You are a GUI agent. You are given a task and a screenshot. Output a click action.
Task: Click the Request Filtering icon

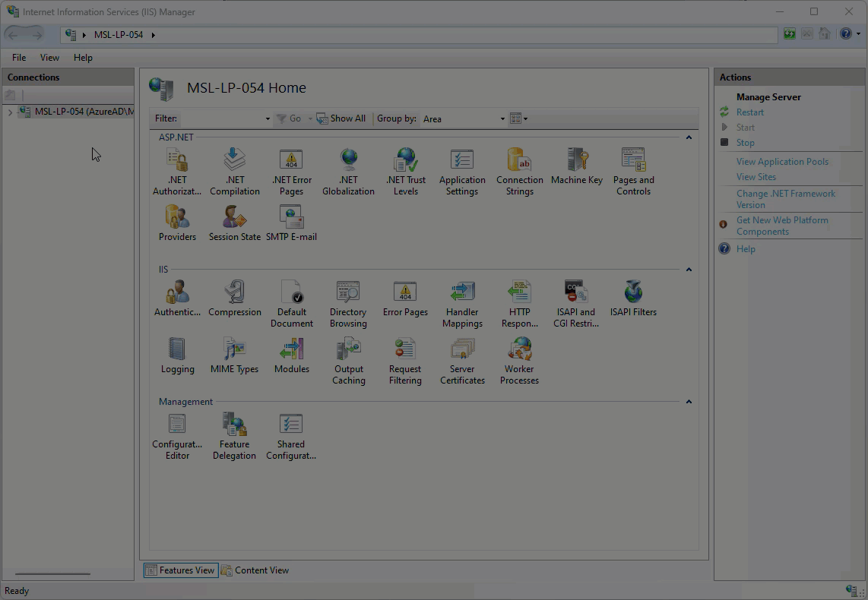(x=405, y=350)
